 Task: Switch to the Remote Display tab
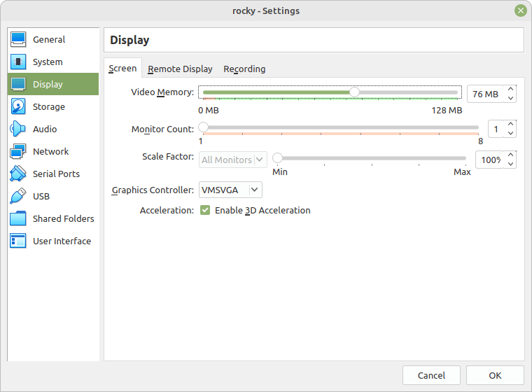tap(180, 69)
